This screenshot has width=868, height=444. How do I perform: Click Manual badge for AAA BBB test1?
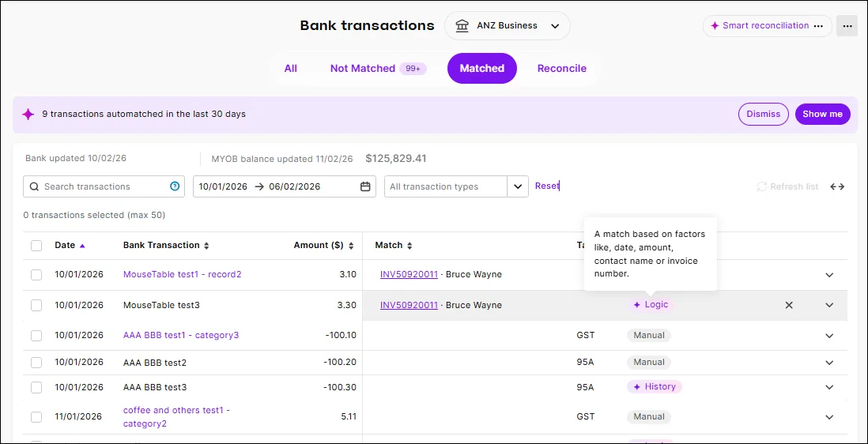[649, 335]
